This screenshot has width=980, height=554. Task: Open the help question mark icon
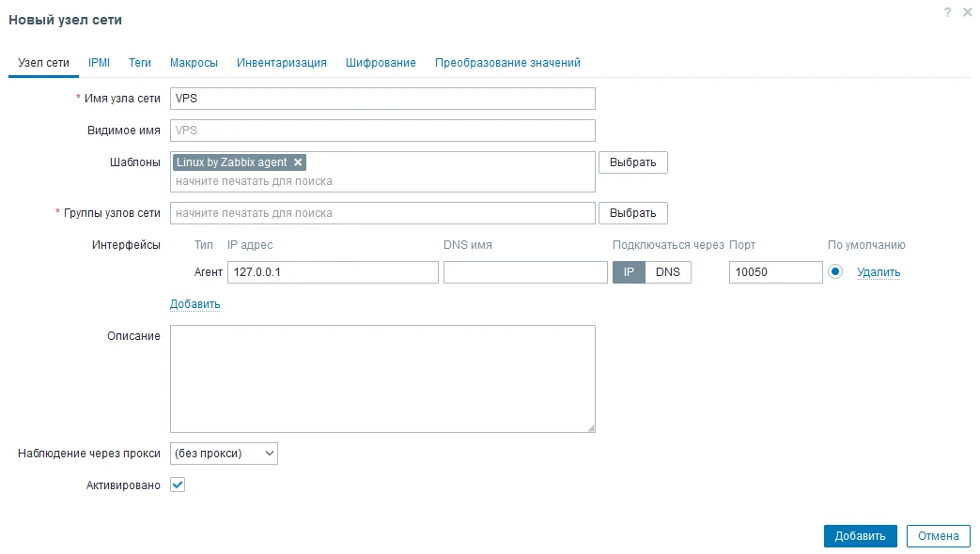947,12
